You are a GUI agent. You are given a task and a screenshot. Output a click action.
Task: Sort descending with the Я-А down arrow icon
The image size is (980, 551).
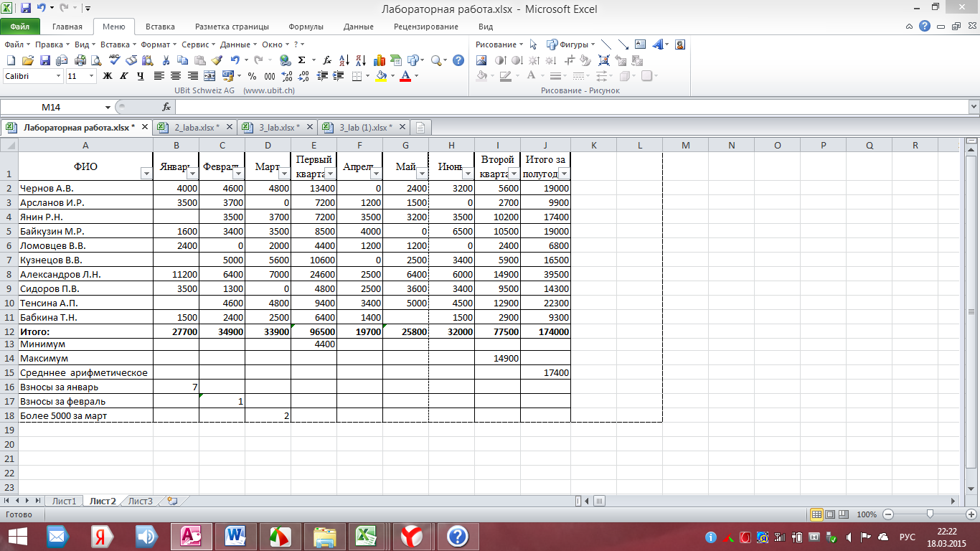click(x=360, y=60)
